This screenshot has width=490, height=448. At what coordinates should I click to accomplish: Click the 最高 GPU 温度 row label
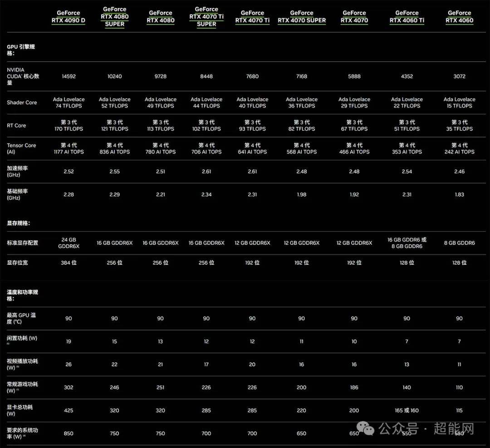point(21,318)
